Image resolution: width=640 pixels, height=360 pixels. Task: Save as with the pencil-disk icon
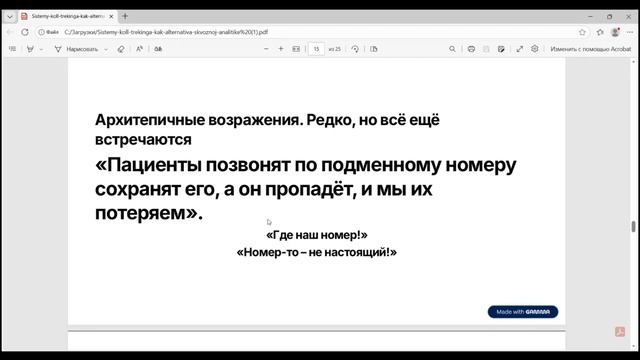[501, 49]
